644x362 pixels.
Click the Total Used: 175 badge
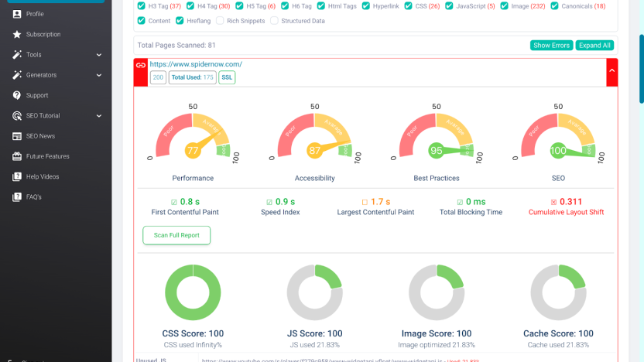coord(192,77)
